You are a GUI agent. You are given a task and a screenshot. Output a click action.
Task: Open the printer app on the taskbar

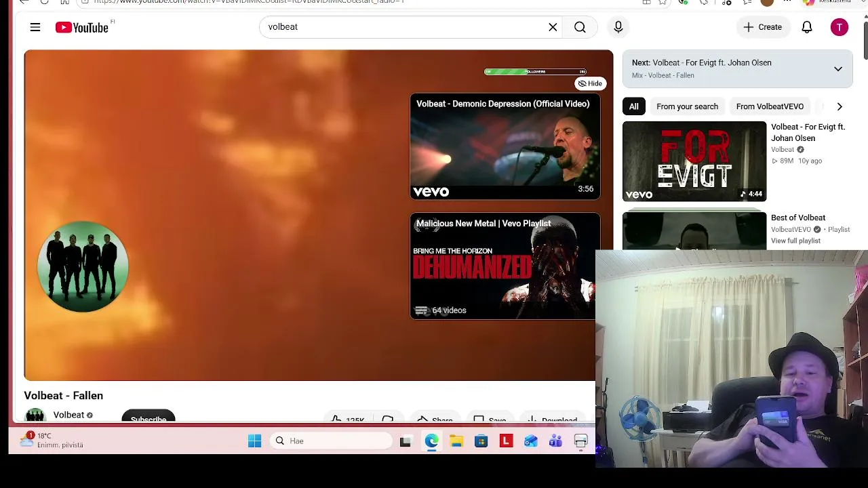click(x=580, y=441)
